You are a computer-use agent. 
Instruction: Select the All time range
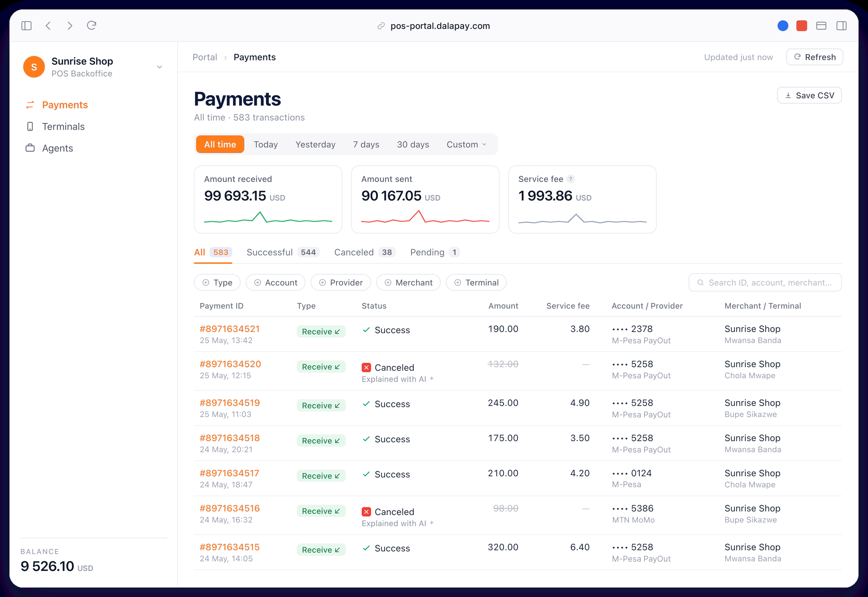(x=220, y=145)
